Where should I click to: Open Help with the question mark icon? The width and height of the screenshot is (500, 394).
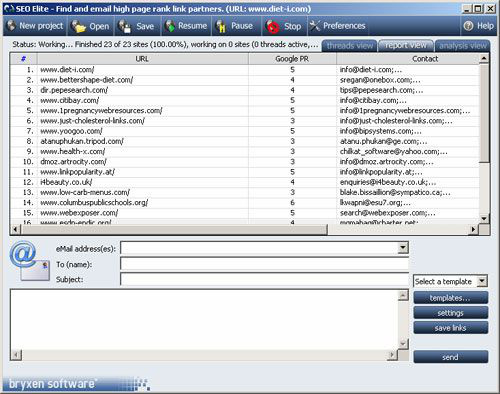[468, 26]
